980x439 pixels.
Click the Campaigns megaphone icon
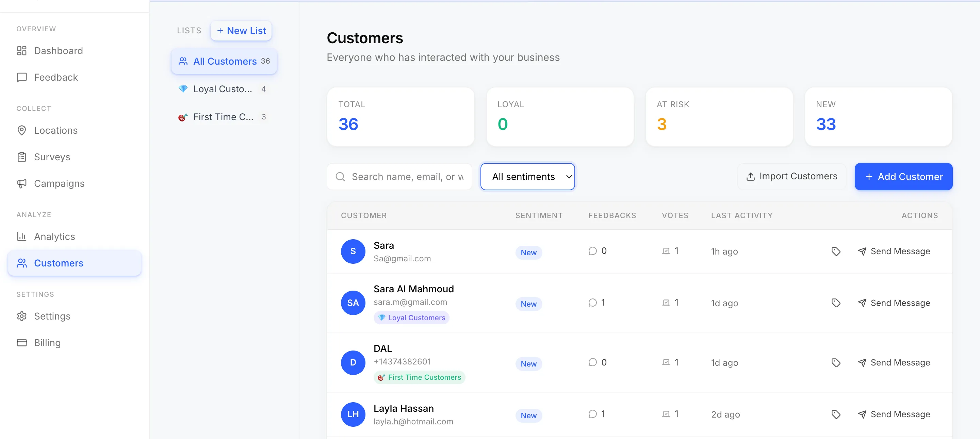[22, 184]
